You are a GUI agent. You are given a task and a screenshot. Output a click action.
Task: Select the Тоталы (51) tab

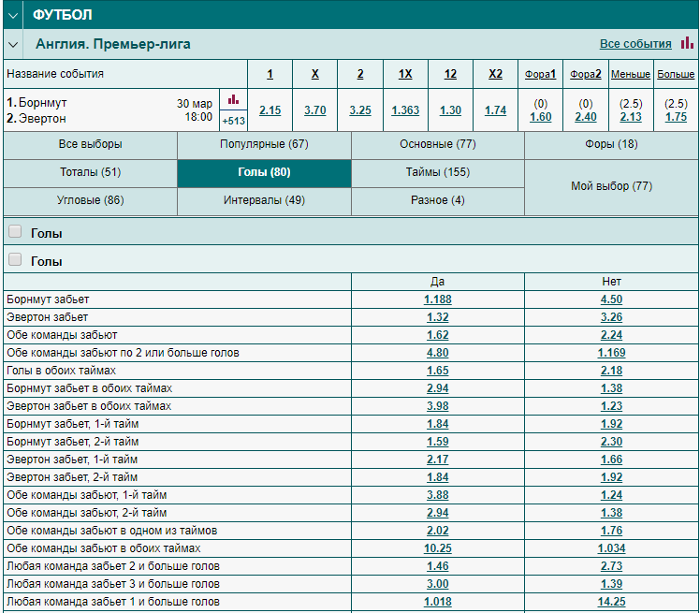[x=90, y=172]
